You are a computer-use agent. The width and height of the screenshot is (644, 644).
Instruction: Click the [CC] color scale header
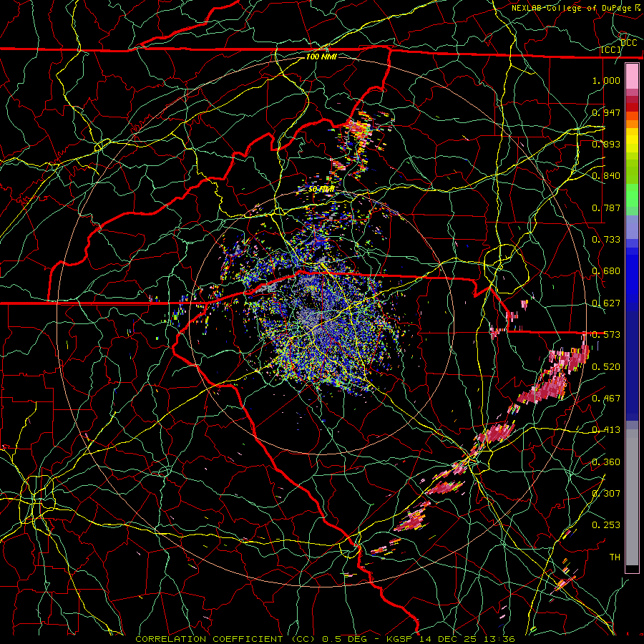[611, 50]
